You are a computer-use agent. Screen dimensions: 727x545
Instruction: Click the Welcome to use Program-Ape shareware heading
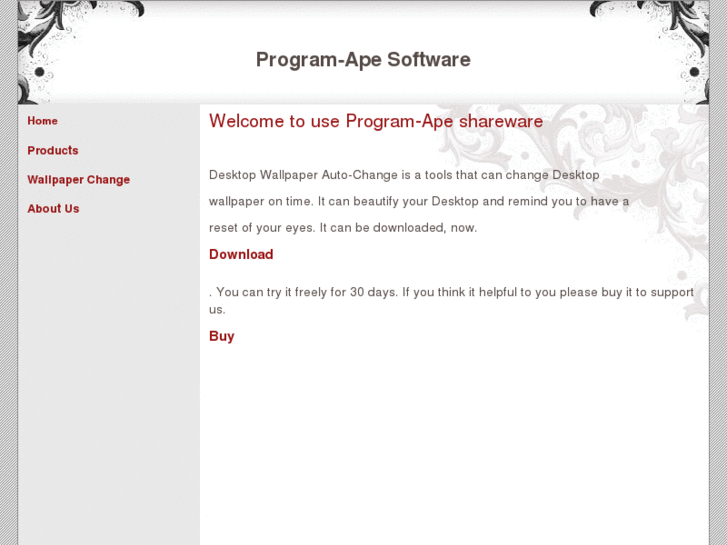(x=376, y=121)
